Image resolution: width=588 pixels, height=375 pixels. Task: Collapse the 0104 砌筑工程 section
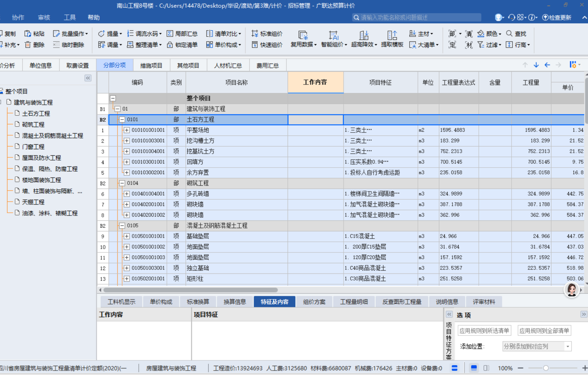tap(122, 183)
